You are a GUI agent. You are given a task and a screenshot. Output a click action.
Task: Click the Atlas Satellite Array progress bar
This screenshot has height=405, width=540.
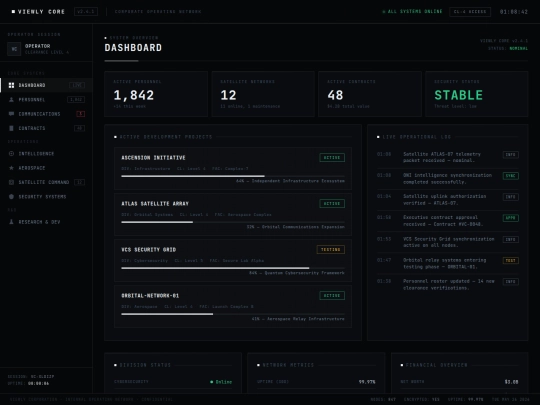point(233,222)
